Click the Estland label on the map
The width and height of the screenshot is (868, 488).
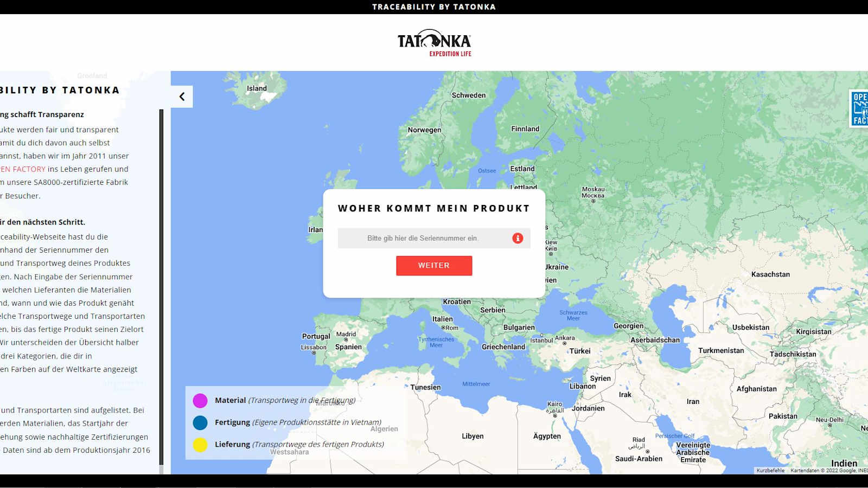pyautogui.click(x=522, y=169)
